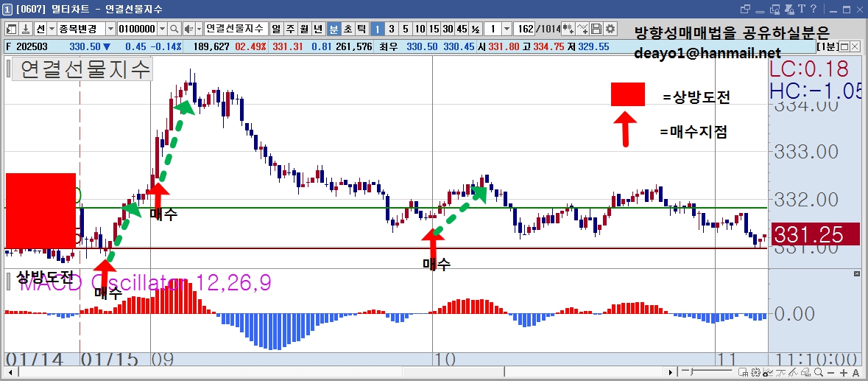Click the add indicator line icon
868x381 pixels.
[582, 29]
